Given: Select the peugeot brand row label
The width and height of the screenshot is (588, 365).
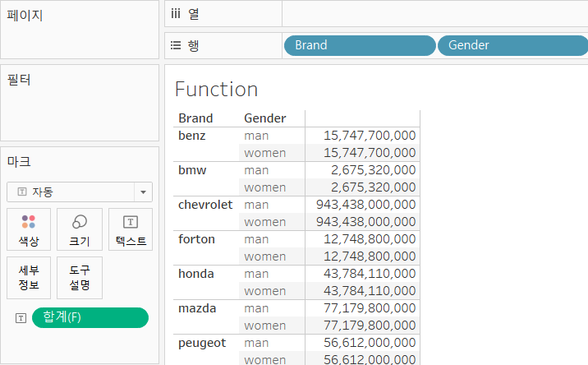Looking at the screenshot, I should coord(202,344).
